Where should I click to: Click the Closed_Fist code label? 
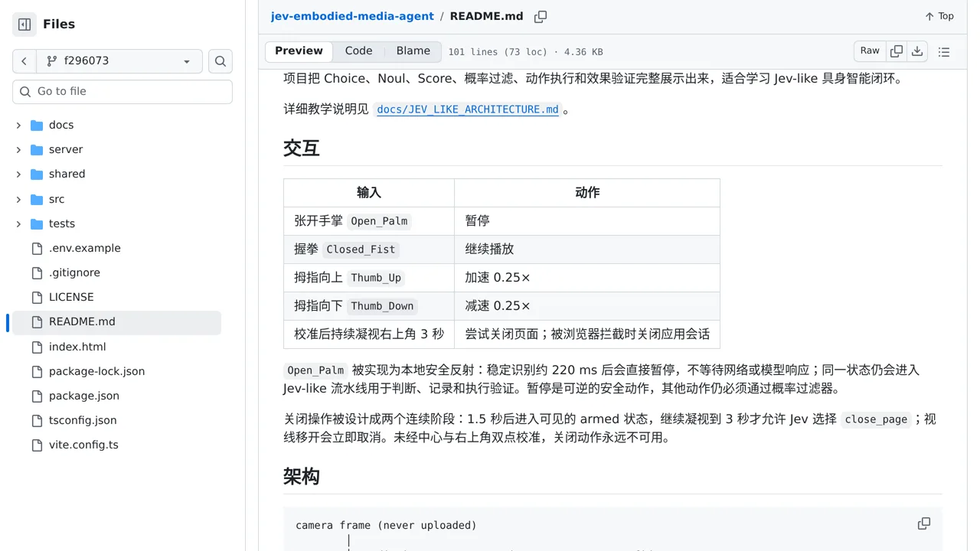[x=361, y=249]
